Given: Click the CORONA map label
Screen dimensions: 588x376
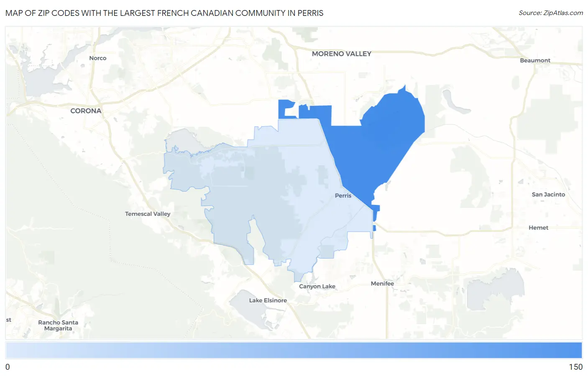Looking at the screenshot, I should pos(86,111).
